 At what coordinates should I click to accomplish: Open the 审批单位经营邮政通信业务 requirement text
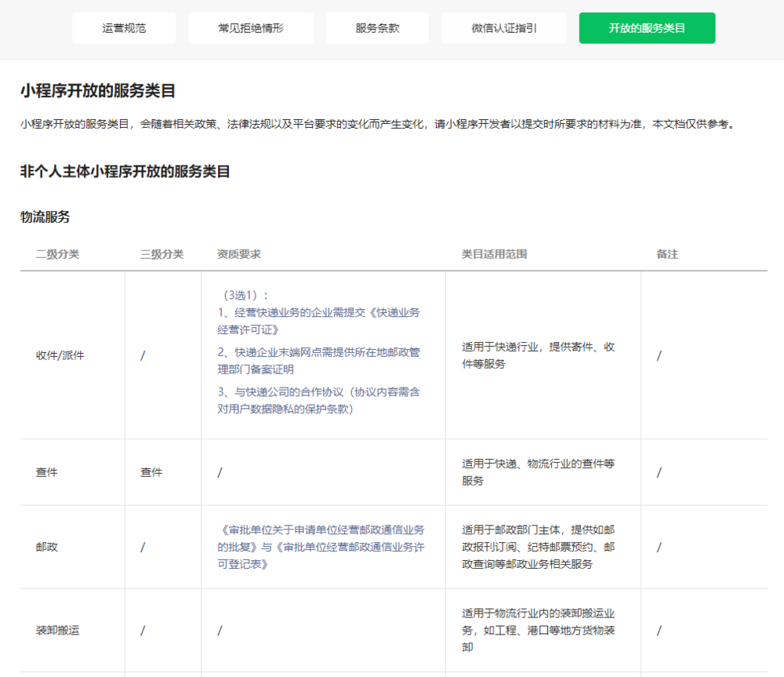coord(321,547)
